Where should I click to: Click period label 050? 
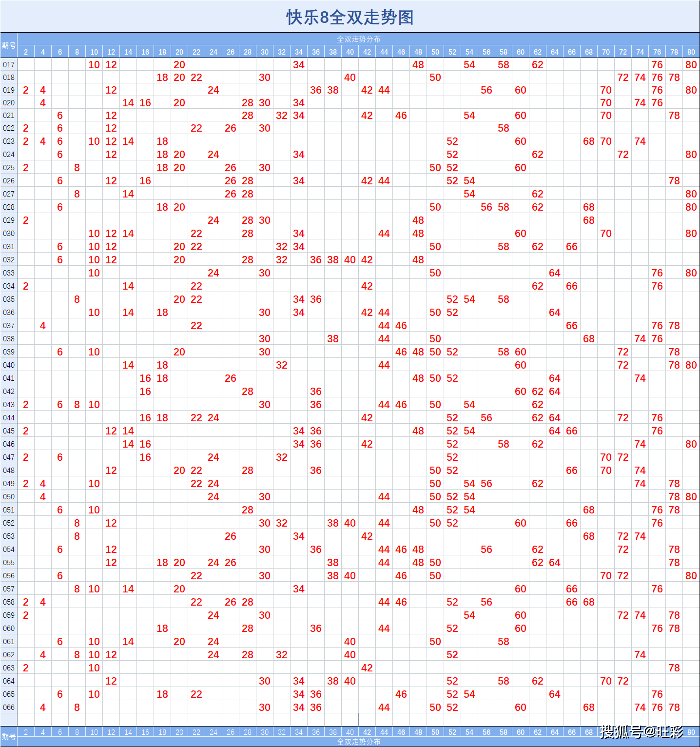click(x=9, y=497)
